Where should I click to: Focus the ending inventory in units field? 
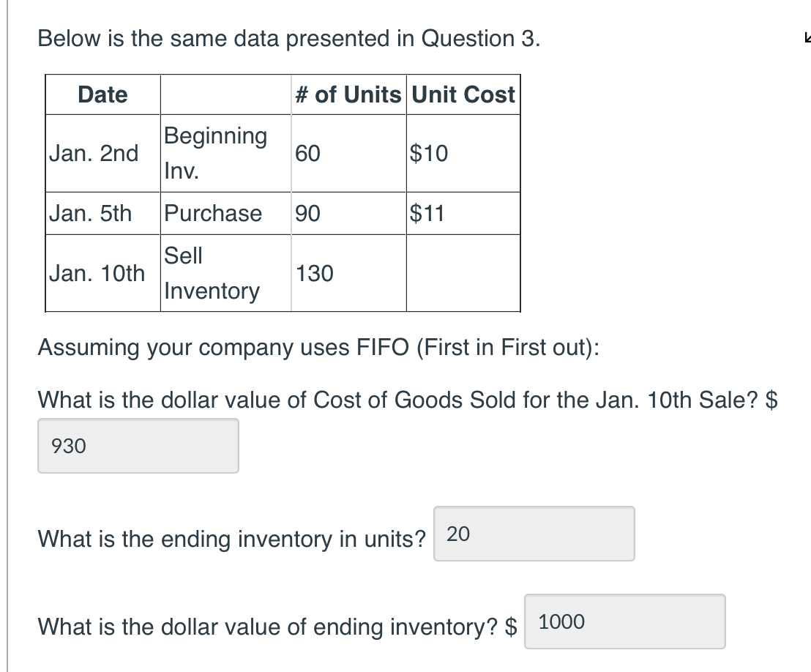click(534, 534)
